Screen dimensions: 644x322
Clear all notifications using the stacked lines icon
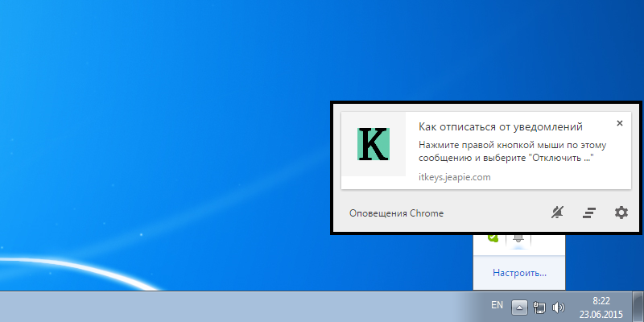point(589,213)
